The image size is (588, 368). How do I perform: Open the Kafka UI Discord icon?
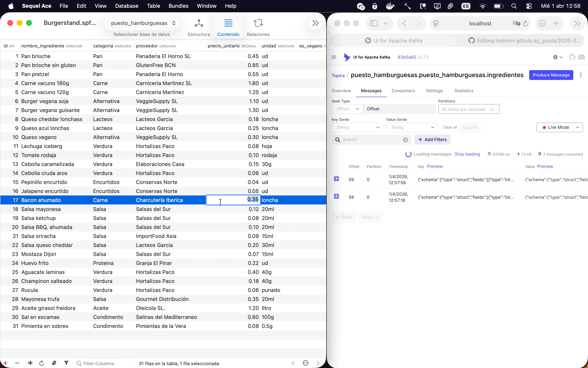pos(581,57)
